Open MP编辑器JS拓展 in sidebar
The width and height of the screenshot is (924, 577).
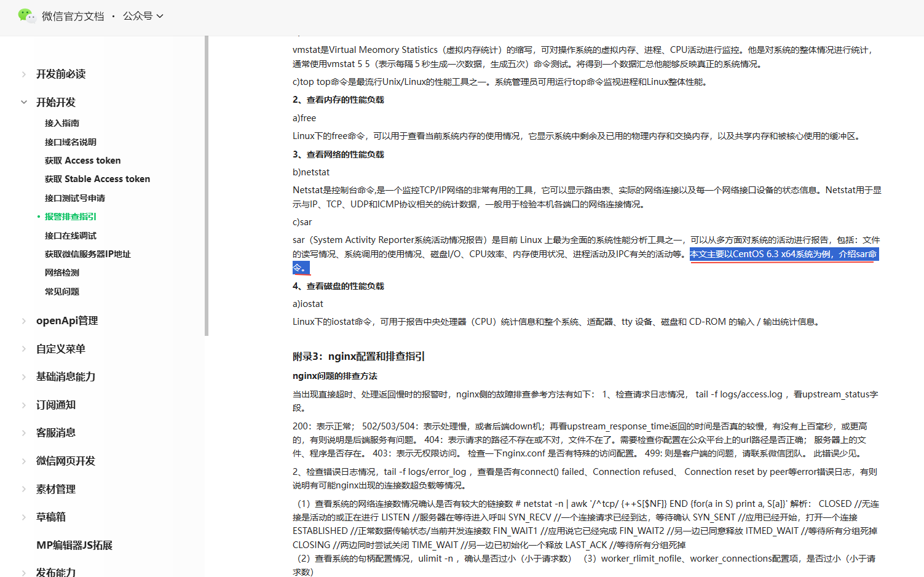click(x=74, y=545)
